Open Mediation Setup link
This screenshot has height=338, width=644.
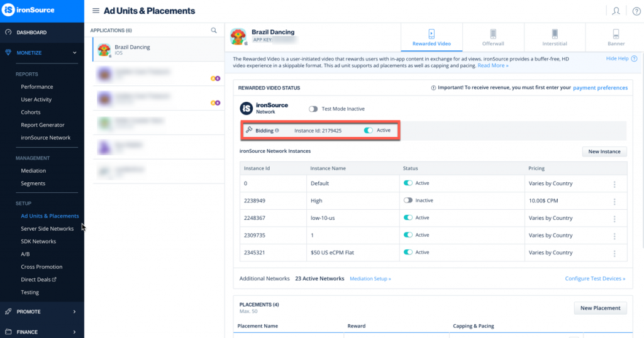pyautogui.click(x=370, y=278)
